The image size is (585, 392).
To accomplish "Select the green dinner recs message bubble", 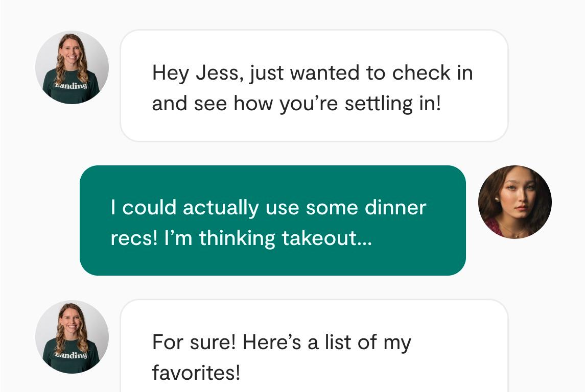I will click(x=272, y=220).
